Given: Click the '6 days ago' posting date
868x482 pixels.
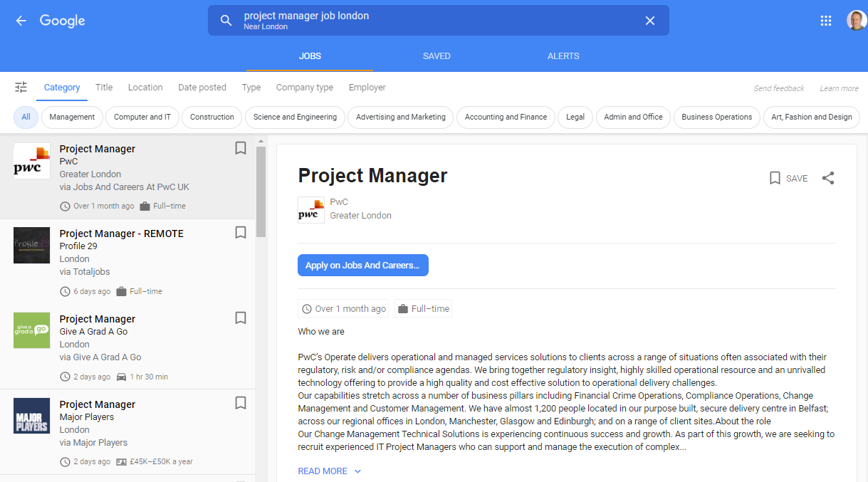Looking at the screenshot, I should tap(92, 291).
